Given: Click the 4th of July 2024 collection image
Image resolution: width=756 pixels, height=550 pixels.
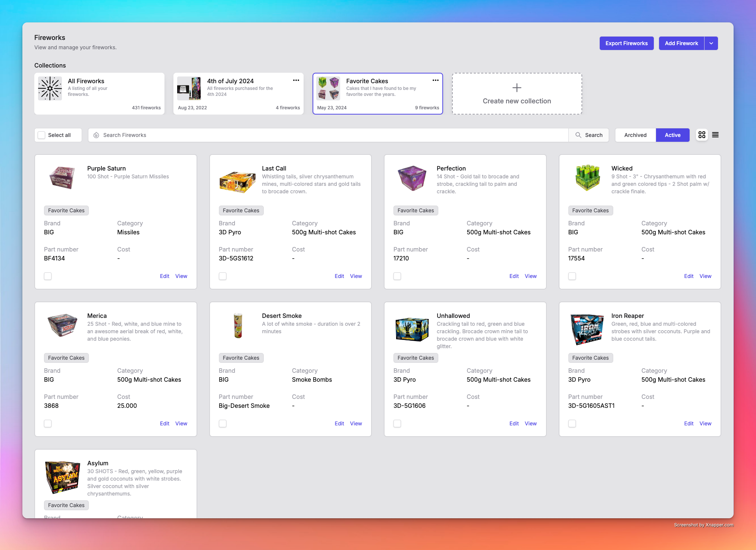Looking at the screenshot, I should pos(189,88).
